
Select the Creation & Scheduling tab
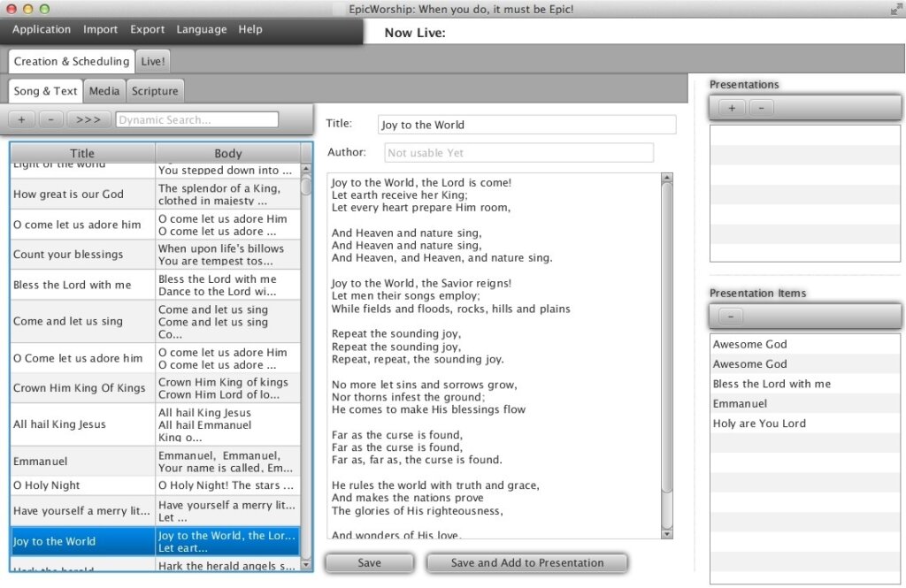[x=70, y=60]
